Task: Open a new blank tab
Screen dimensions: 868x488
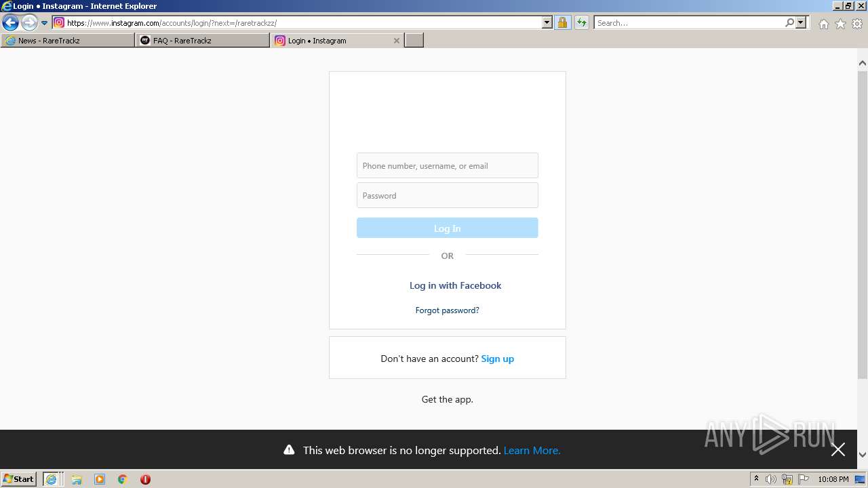Action: pos(414,41)
